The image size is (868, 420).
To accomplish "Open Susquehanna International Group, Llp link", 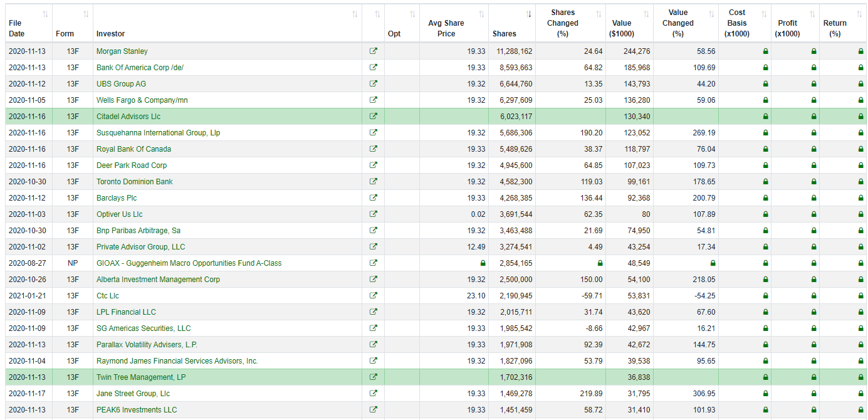I will pyautogui.click(x=158, y=133).
